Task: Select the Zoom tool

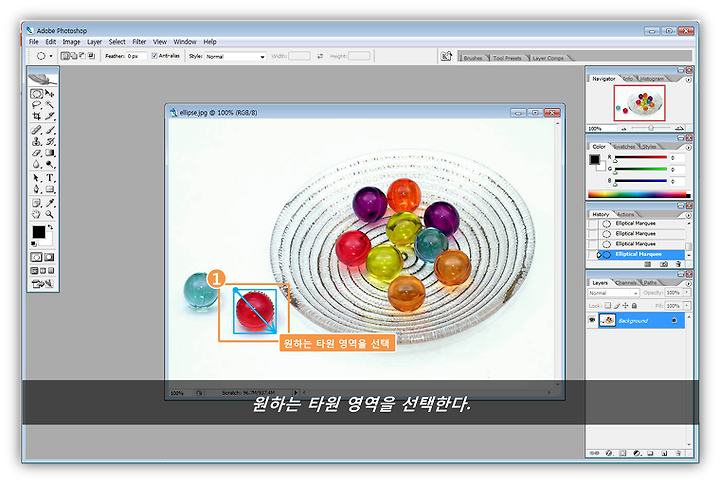Action: click(x=50, y=214)
